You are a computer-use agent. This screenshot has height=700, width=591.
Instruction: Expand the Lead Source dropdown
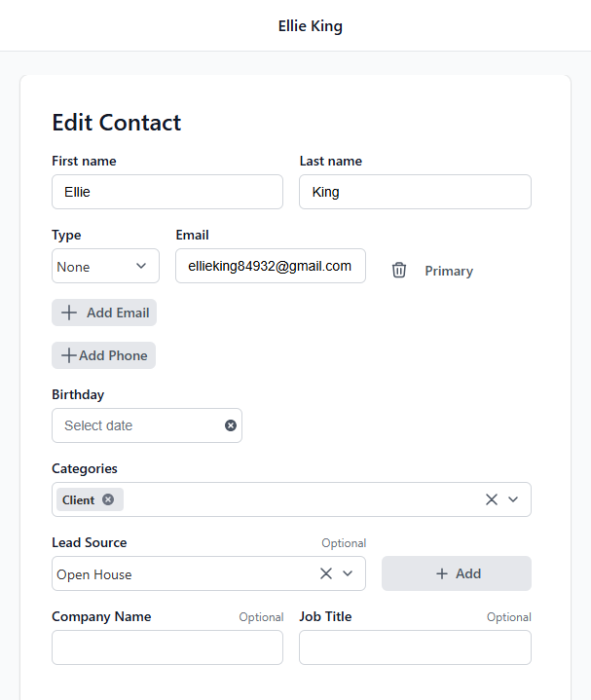coord(348,573)
